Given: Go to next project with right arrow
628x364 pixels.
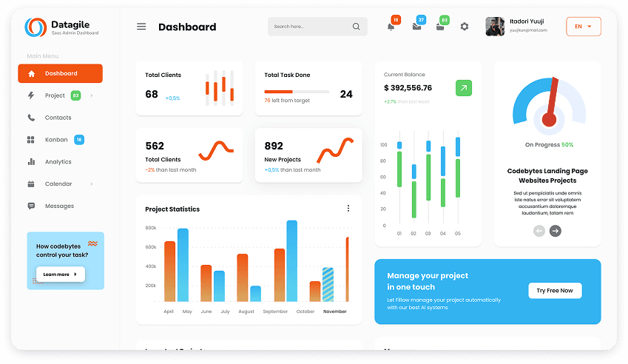Looking at the screenshot, I should (x=556, y=231).
